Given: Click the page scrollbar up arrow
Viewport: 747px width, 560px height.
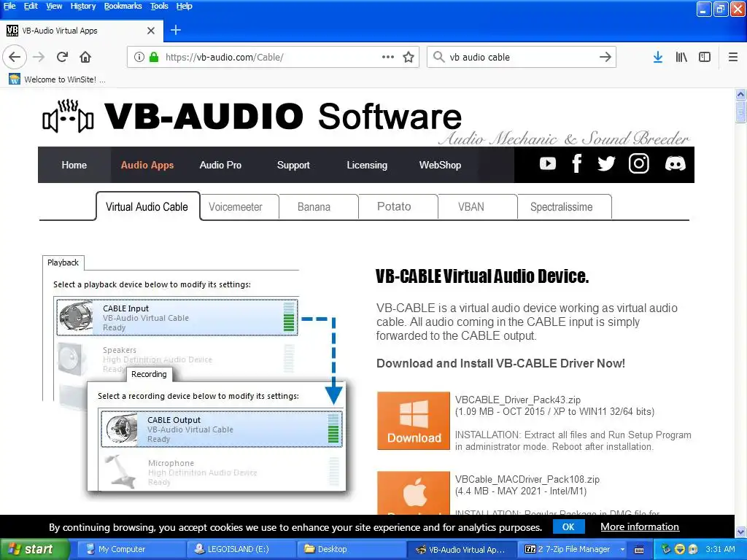Looking at the screenshot, I should click(740, 94).
